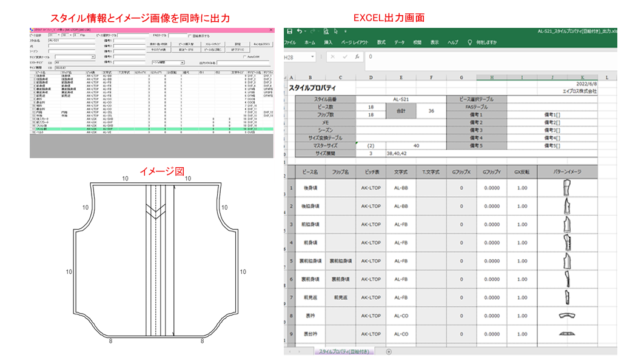624x364 pixels.
Task: Click the pattern image for 後脇身頃 row 2
Action: [x=566, y=207]
